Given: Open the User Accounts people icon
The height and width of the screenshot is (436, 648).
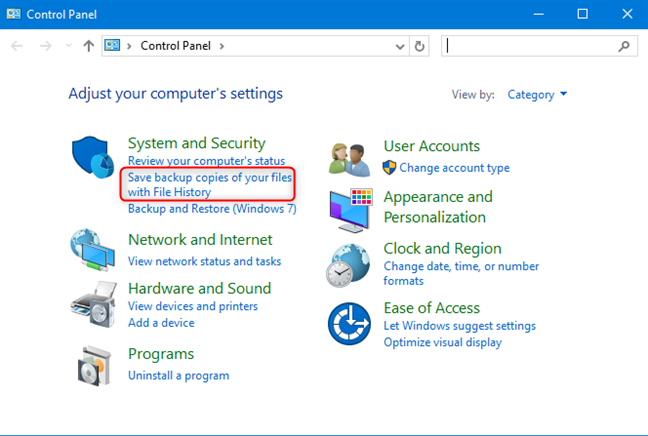Looking at the screenshot, I should [350, 160].
